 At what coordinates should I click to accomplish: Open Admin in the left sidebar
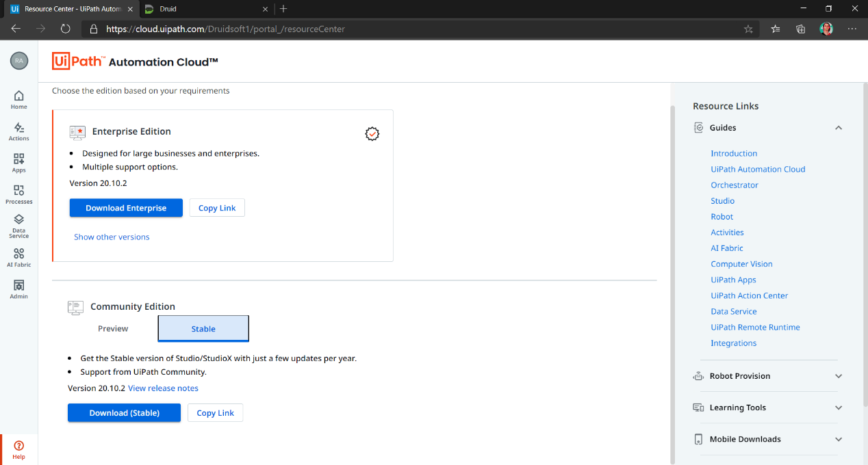[18, 289]
